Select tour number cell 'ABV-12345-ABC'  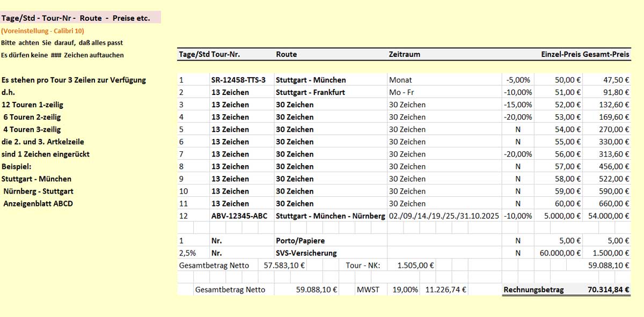[x=238, y=216]
